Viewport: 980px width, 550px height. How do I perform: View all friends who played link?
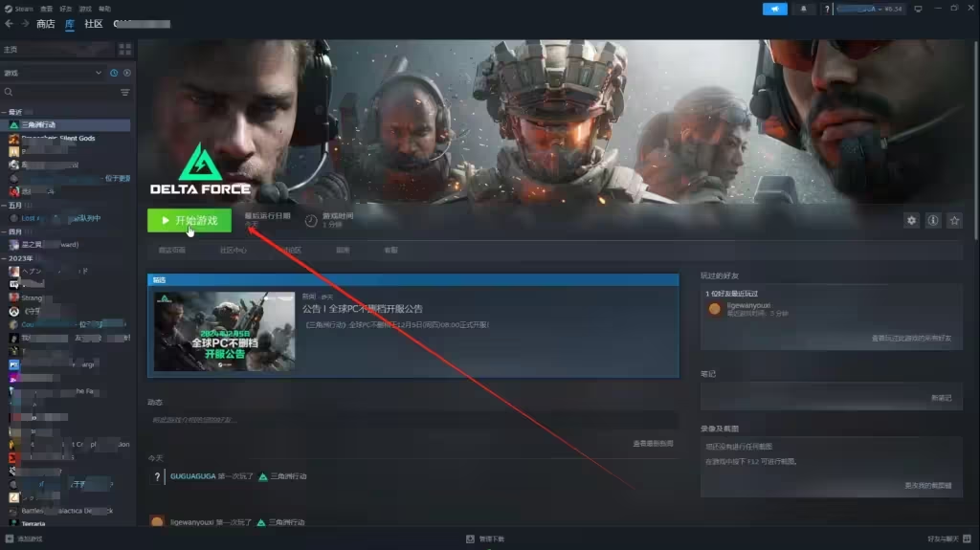pyautogui.click(x=911, y=338)
